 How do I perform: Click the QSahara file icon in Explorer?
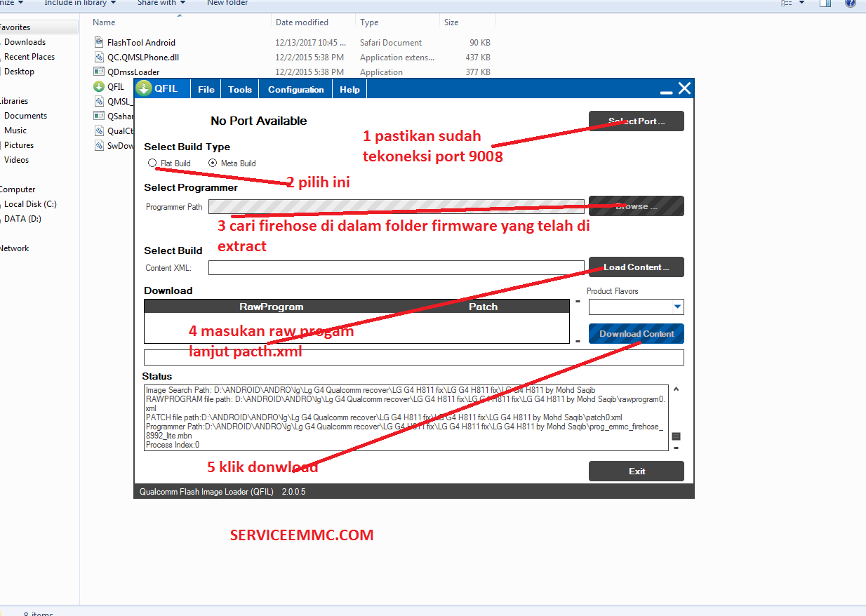tap(99, 116)
